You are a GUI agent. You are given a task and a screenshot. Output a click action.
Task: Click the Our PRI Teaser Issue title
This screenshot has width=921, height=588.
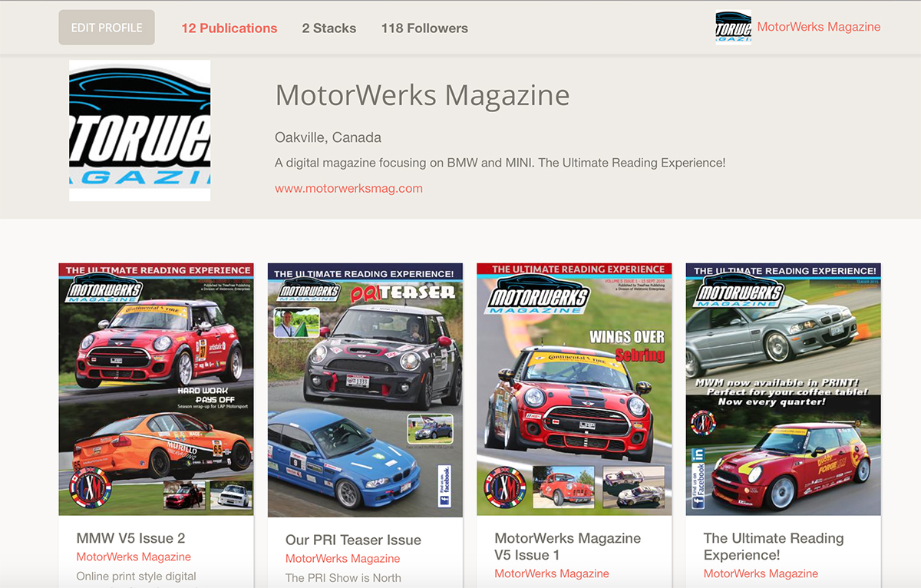click(x=353, y=540)
